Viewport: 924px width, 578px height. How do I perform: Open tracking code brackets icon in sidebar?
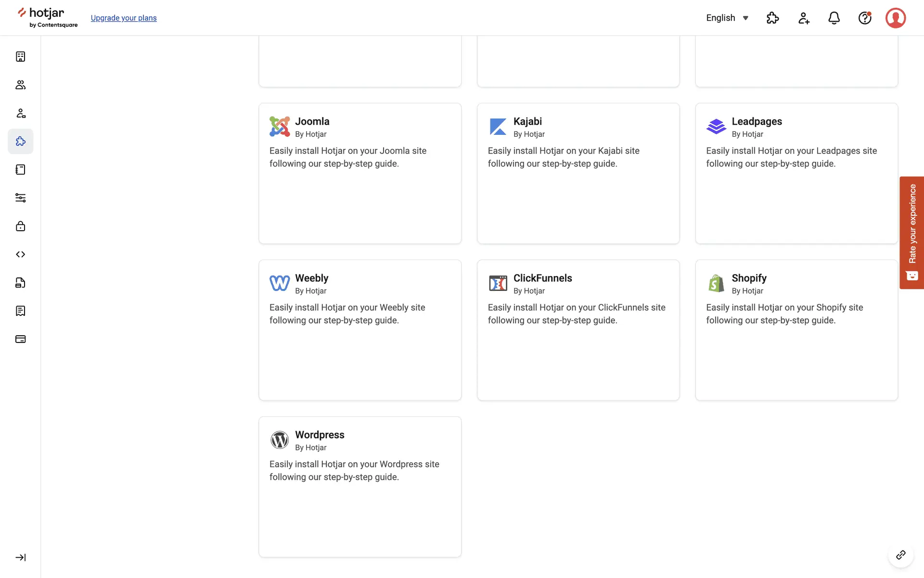(x=20, y=254)
